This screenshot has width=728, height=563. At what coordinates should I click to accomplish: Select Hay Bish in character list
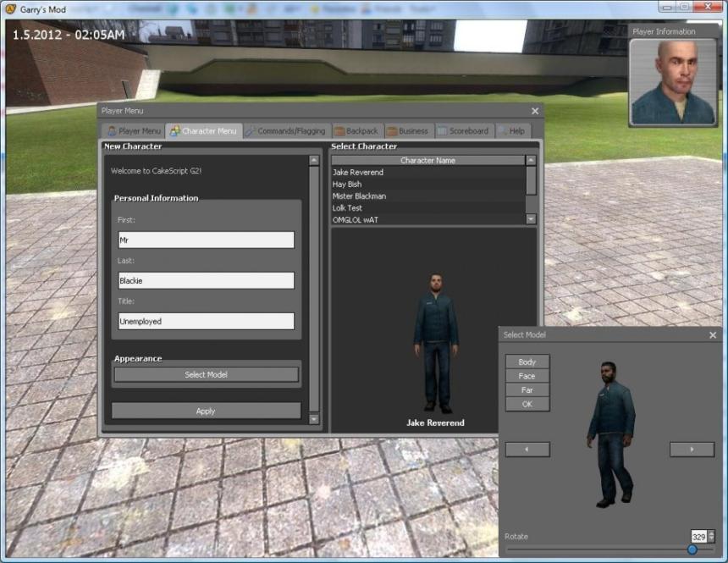427,185
